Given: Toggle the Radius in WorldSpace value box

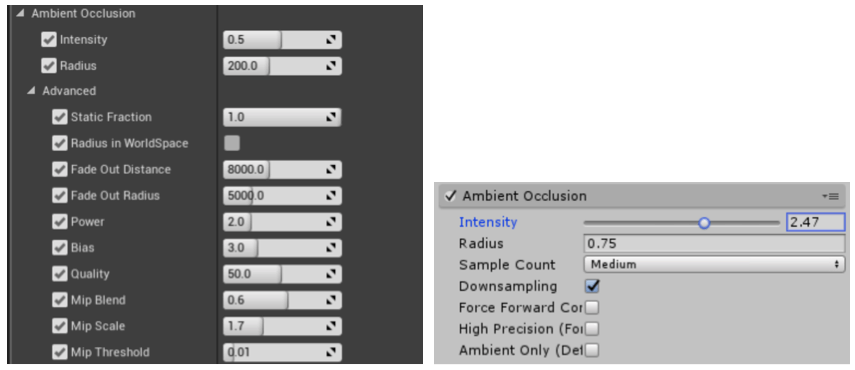Looking at the screenshot, I should 232,143.
